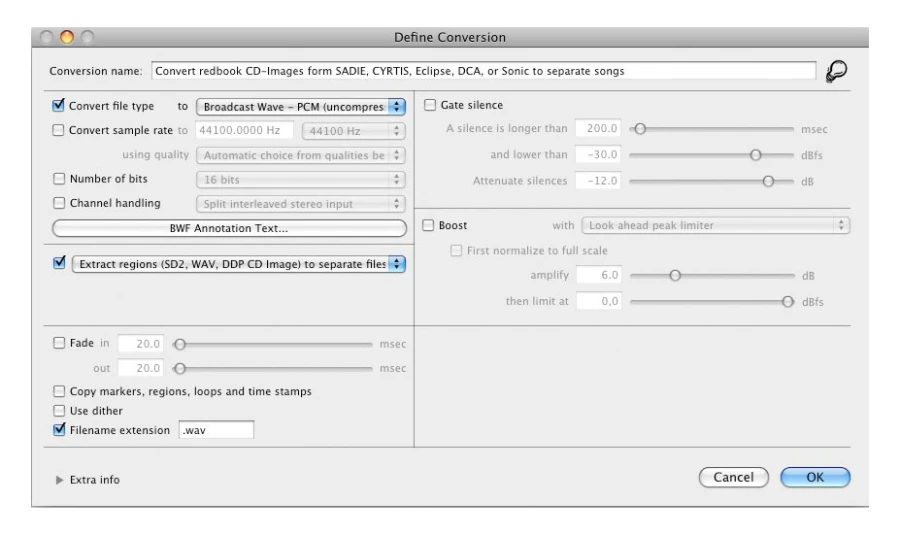Enable the Convert sample rate checkbox
The image size is (900, 535).
coord(58,130)
